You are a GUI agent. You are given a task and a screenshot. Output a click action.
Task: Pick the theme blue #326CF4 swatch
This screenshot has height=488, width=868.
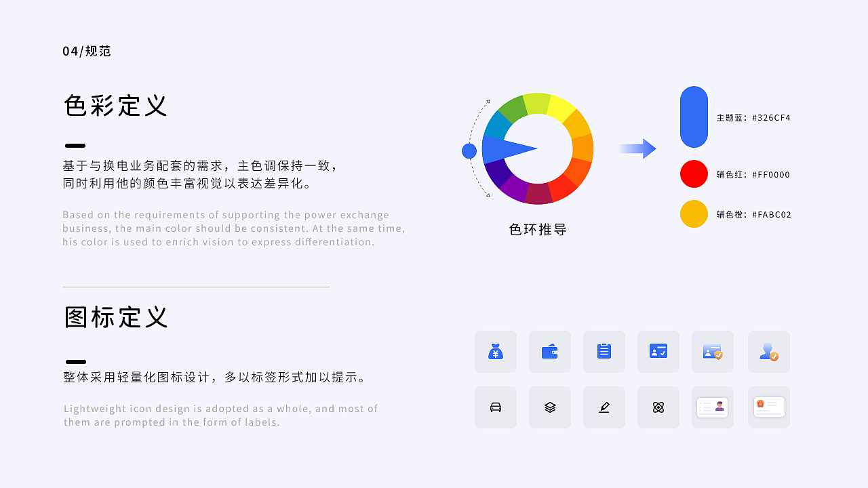(x=694, y=117)
